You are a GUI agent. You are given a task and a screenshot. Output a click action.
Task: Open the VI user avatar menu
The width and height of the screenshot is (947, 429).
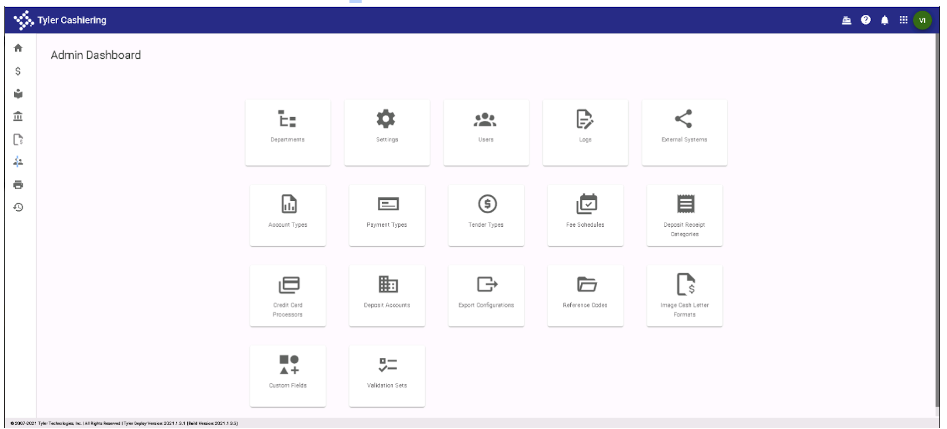coord(922,20)
